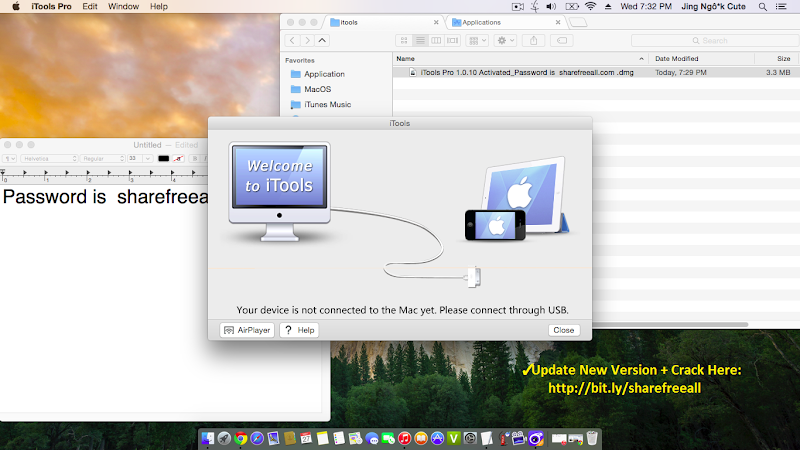
Task: Open the Apple menu
Action: pyautogui.click(x=16, y=7)
